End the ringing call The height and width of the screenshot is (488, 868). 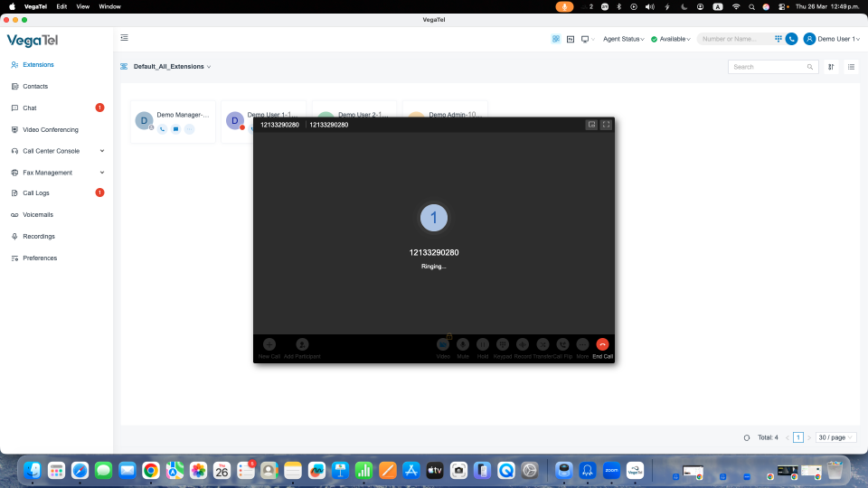tap(602, 344)
